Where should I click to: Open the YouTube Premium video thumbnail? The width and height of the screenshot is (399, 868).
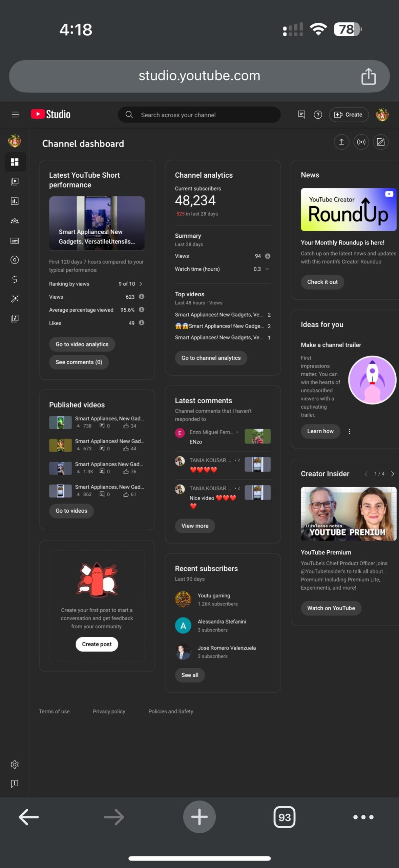click(349, 514)
